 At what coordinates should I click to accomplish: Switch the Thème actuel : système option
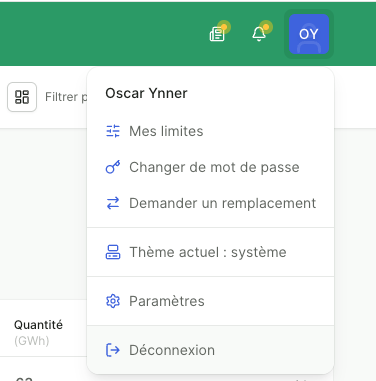pos(210,252)
